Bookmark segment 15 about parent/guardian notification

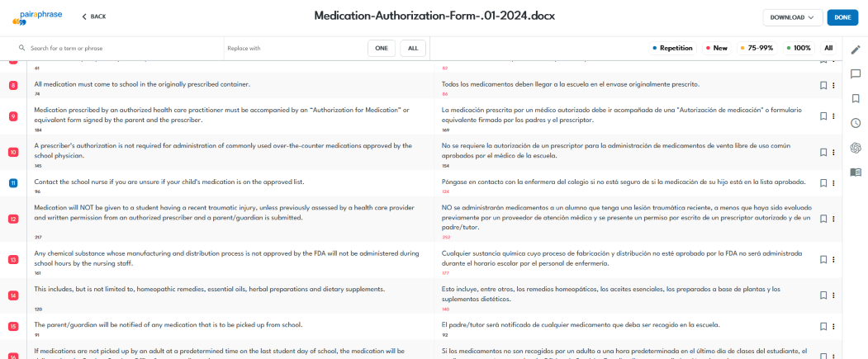[823, 326]
